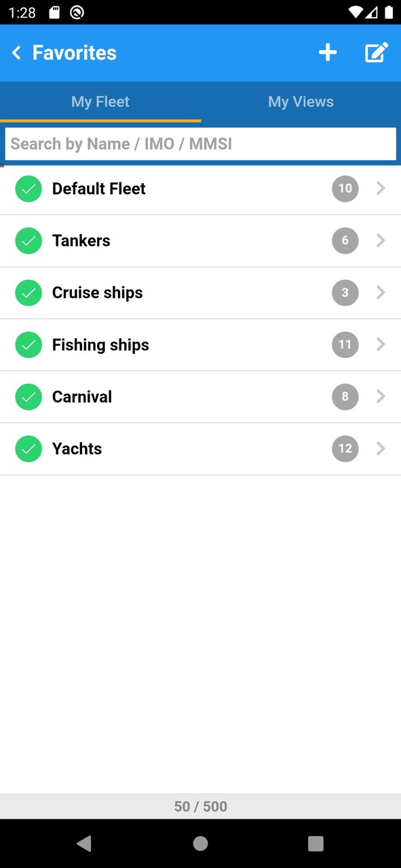This screenshot has height=868, width=401.
Task: Tap the 50 / 500 capacity indicator
Action: point(200,806)
